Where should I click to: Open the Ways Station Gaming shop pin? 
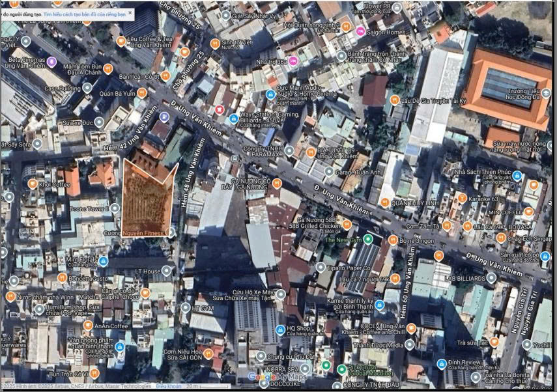233,119
